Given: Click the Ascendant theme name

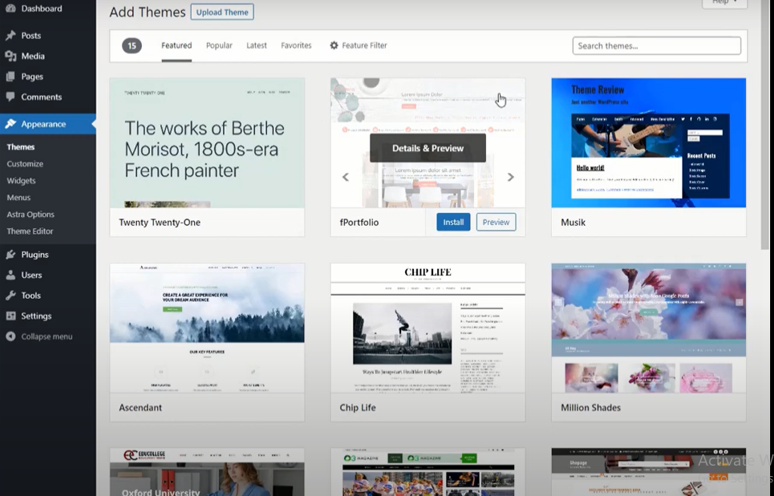Looking at the screenshot, I should point(140,408).
